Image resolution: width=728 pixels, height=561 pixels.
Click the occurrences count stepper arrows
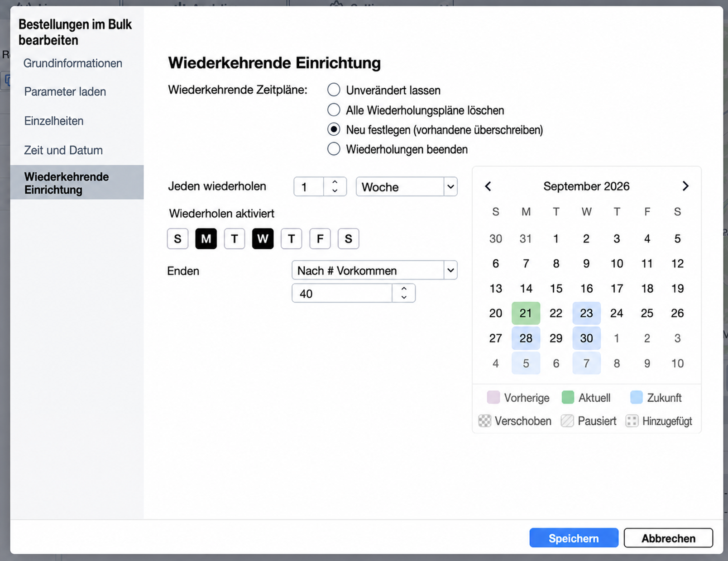pos(404,293)
